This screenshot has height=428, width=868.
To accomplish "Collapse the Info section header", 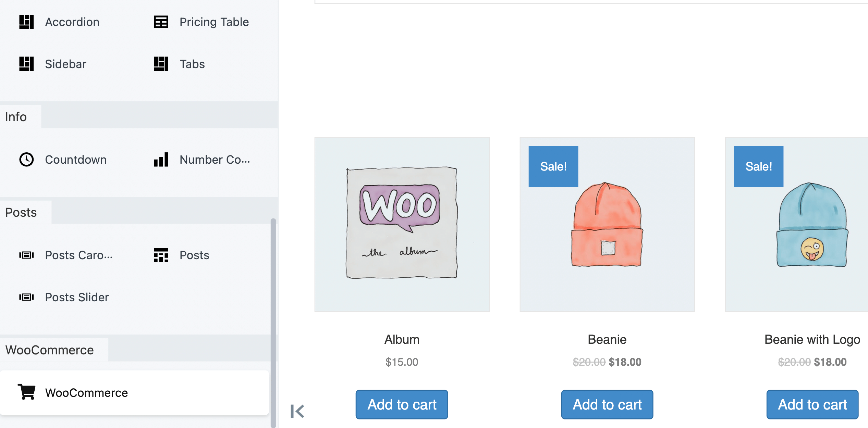I will point(16,117).
